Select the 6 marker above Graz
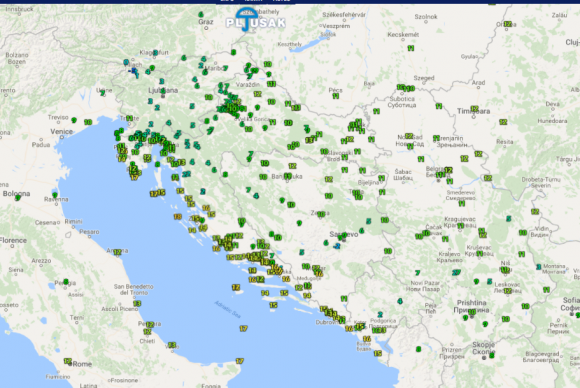Image resolution: width=580 pixels, height=388 pixels. click(201, 14)
